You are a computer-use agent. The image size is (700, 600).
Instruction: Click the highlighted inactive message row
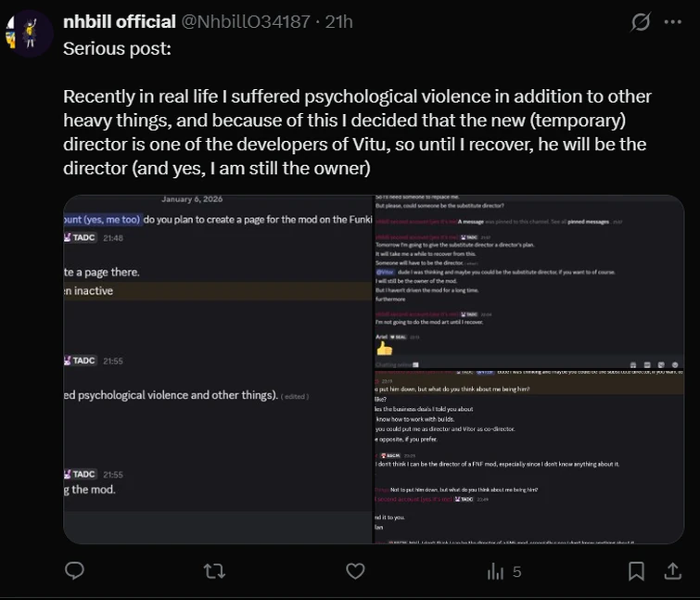pos(217,290)
